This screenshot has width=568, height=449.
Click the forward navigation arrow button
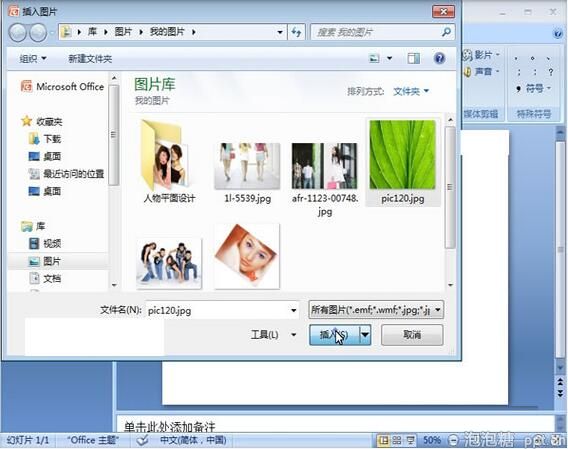[38, 33]
